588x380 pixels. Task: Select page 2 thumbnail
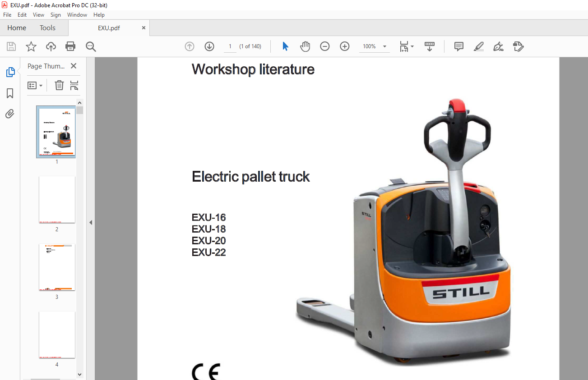(x=57, y=199)
